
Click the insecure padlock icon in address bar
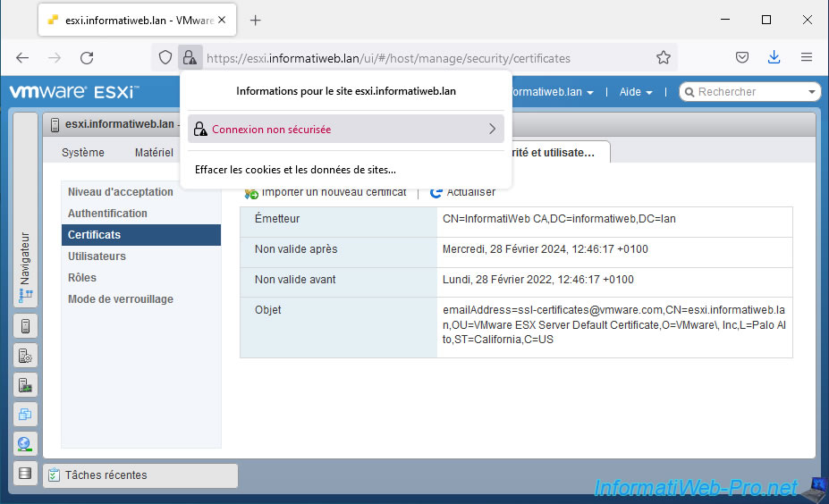(190, 58)
